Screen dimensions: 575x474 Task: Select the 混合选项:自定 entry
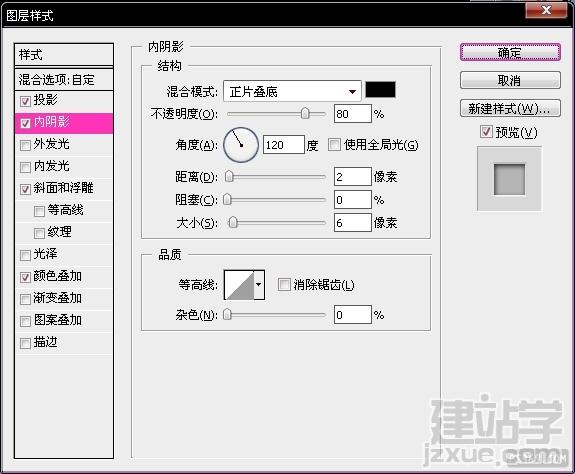coord(64,80)
